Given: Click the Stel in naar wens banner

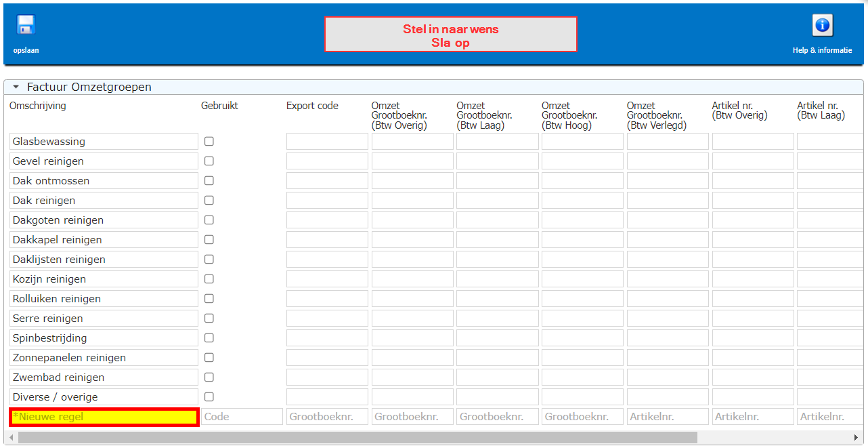Looking at the screenshot, I should pos(451,35).
